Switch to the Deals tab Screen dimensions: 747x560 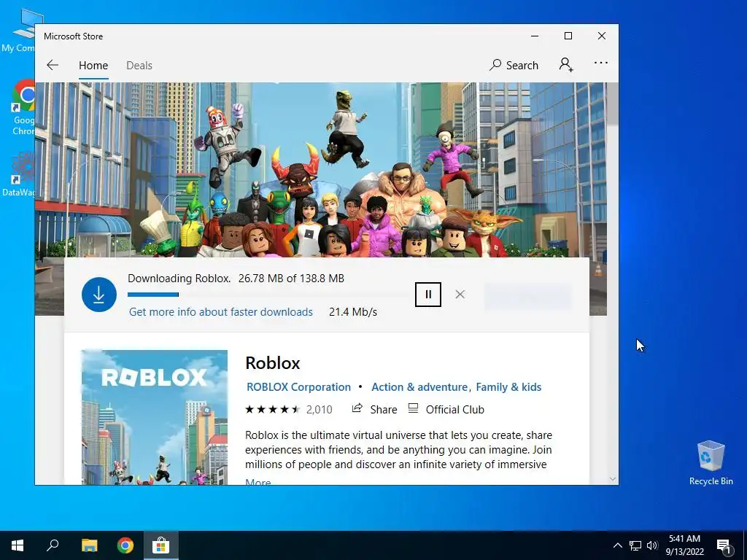[139, 65]
